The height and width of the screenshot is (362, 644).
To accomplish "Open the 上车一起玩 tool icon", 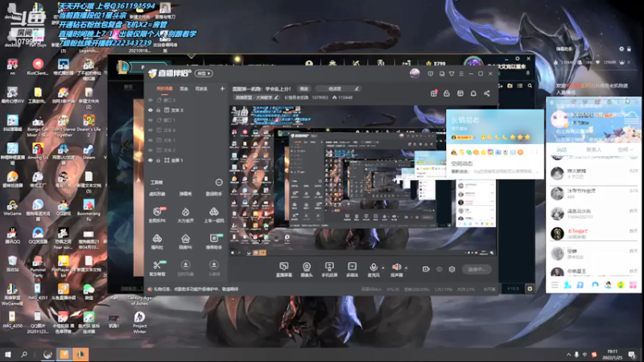I will point(214,212).
